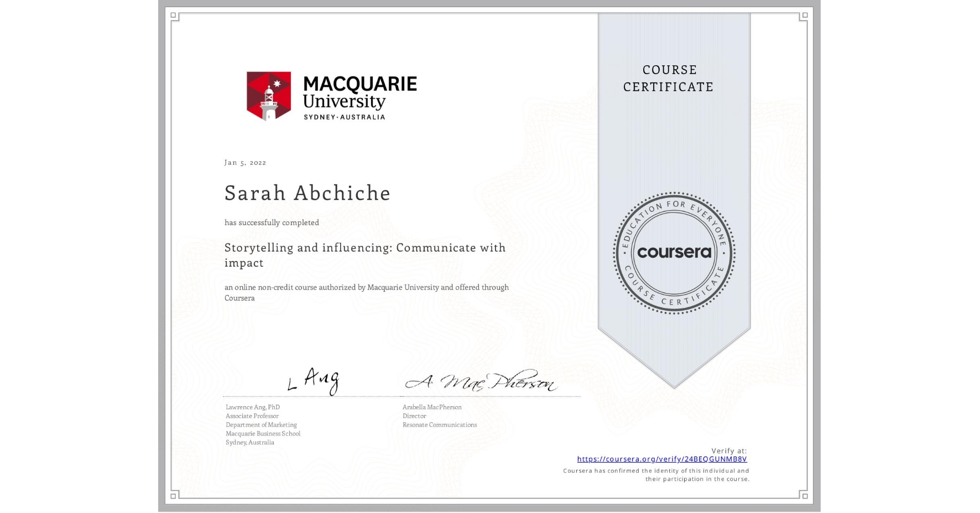This screenshot has width=980, height=513.
Task: Click the red Macquarie University crest
Action: [268, 95]
